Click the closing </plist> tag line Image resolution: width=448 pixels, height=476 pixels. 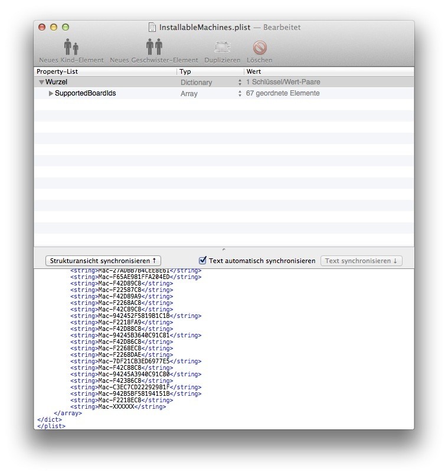pyautogui.click(x=51, y=426)
